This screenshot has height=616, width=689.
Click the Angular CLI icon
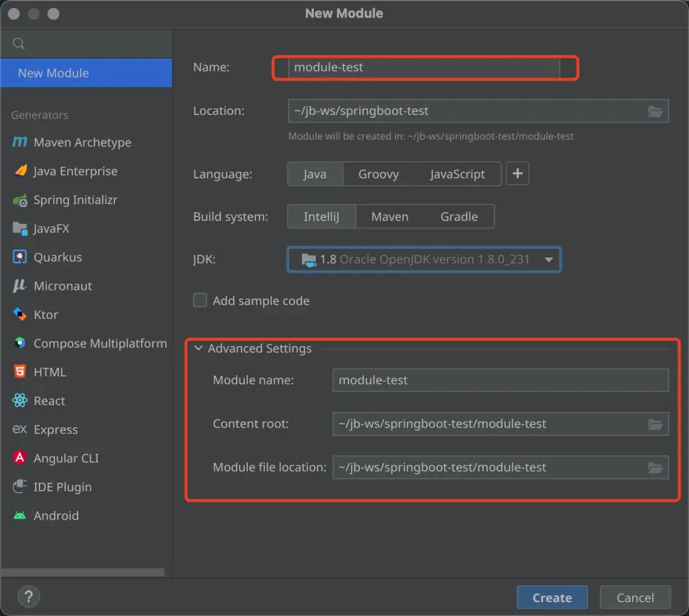[20, 458]
